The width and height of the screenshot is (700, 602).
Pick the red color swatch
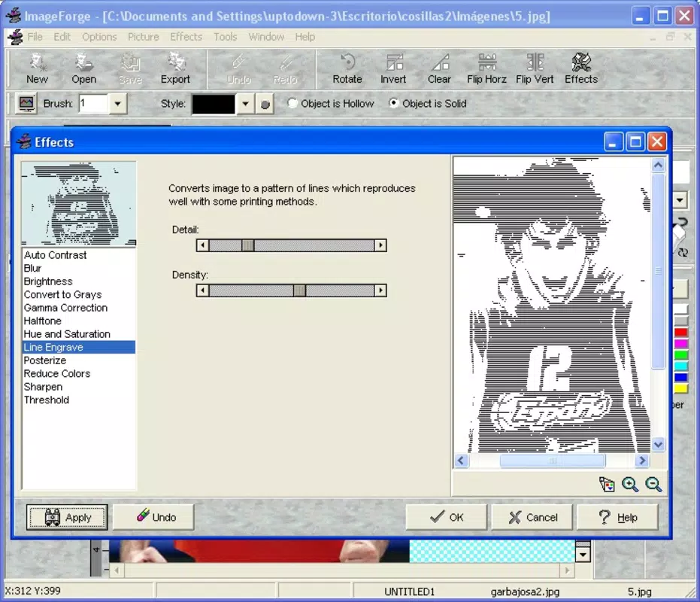(680, 332)
